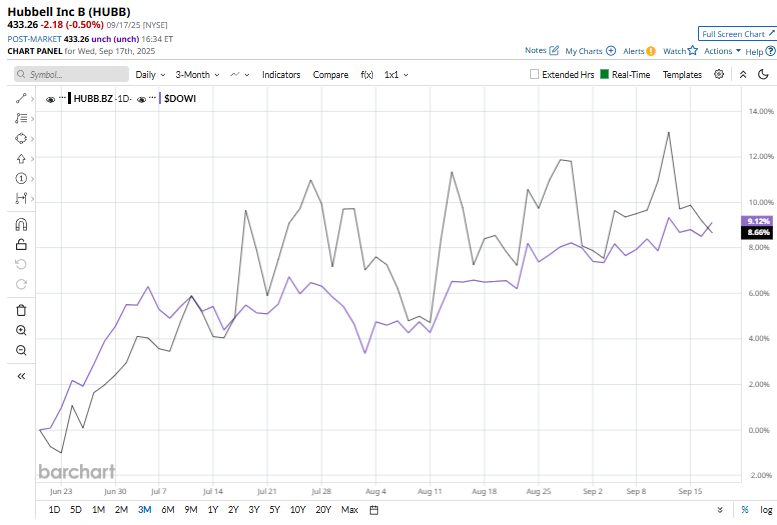This screenshot has height=525, width=777.
Task: Expand the trend line tool submenu arrow
Action: (32, 99)
